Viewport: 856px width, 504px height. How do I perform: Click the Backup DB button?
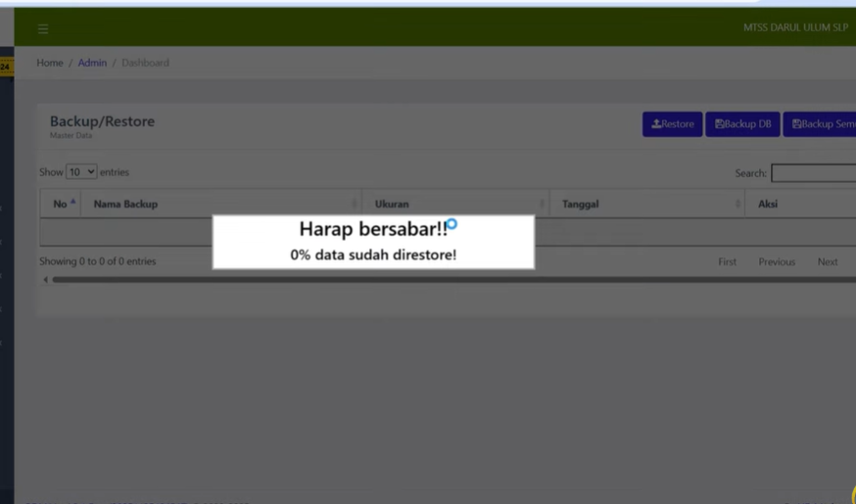pos(742,124)
